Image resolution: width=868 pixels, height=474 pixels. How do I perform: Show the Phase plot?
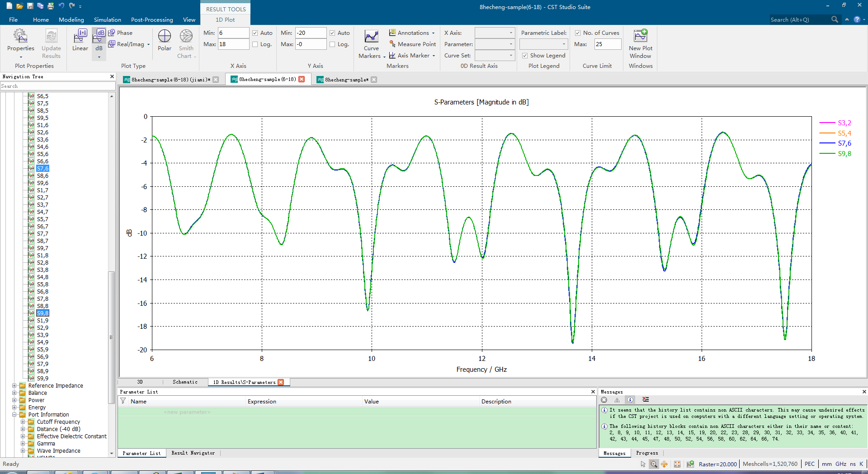coord(120,33)
